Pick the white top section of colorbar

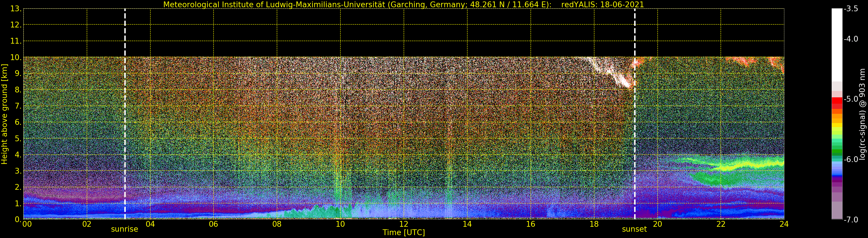point(837,44)
